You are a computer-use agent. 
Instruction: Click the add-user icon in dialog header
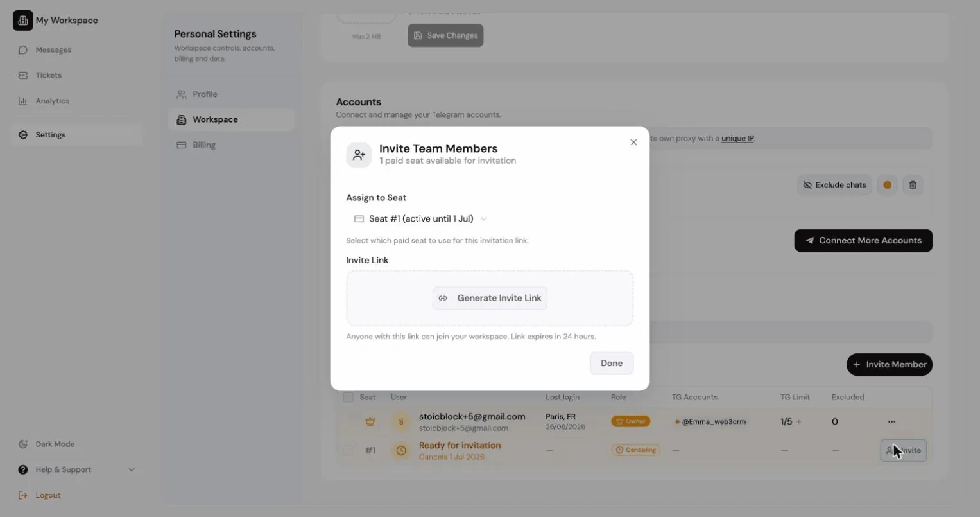(x=359, y=155)
